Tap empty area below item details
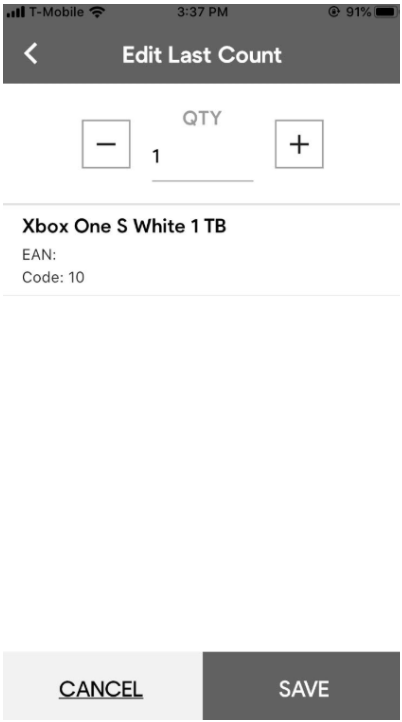 (x=201, y=470)
